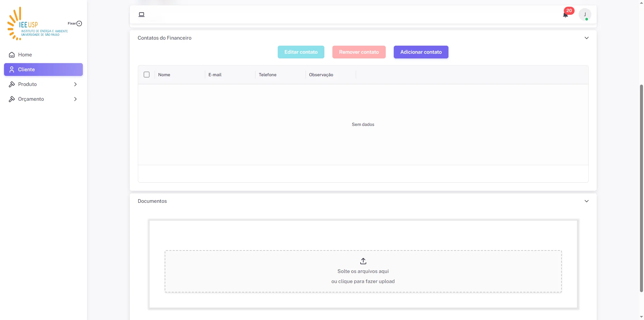Click the Home house icon
This screenshot has width=644, height=320.
click(12, 55)
